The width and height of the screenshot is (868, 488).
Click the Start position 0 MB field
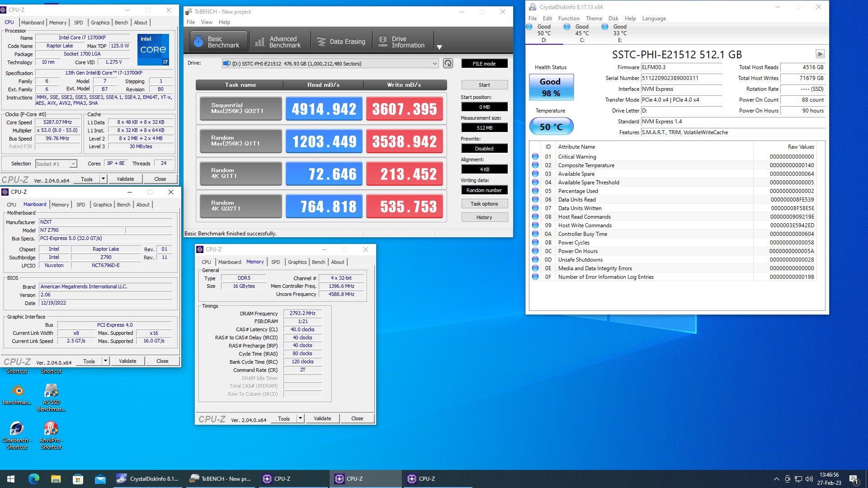click(484, 107)
